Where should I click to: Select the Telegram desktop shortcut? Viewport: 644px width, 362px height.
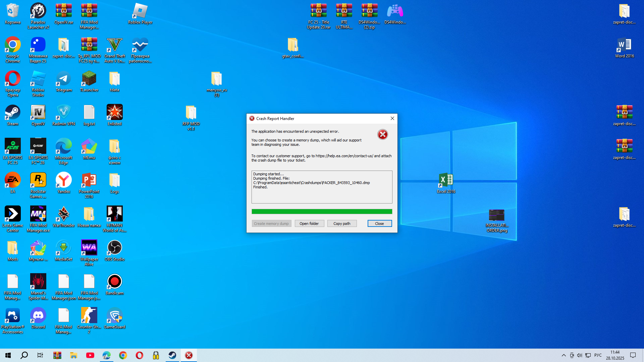[x=64, y=81]
